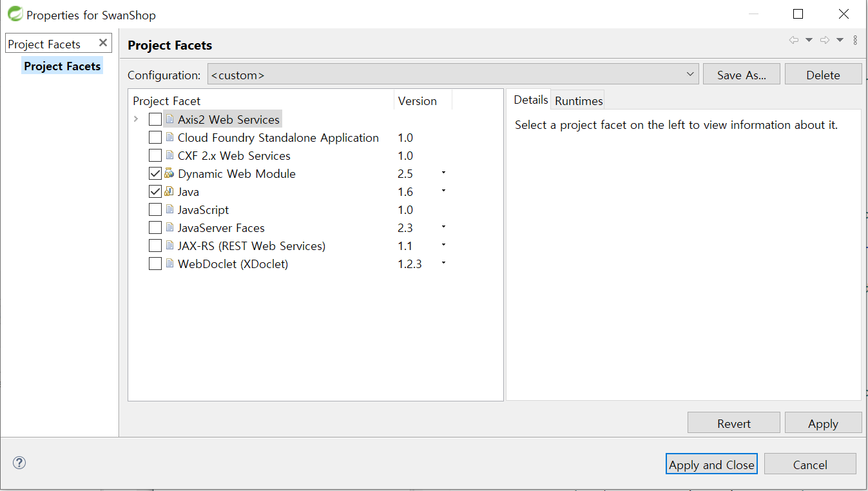Click the CXF 2.x Web Services icon
Screen dimensions: 868x491
[x=170, y=155]
